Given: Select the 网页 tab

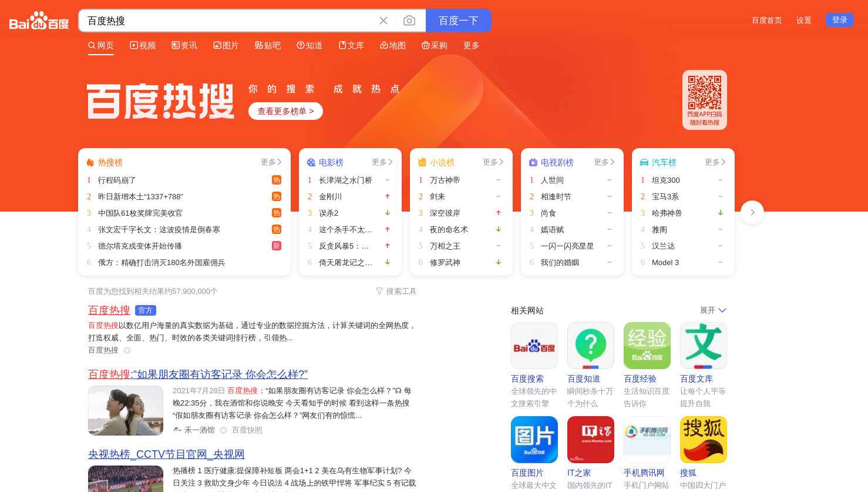Looking at the screenshot, I should coord(101,45).
